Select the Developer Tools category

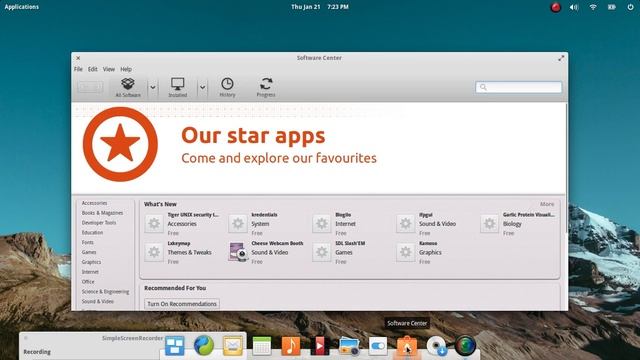(x=99, y=222)
